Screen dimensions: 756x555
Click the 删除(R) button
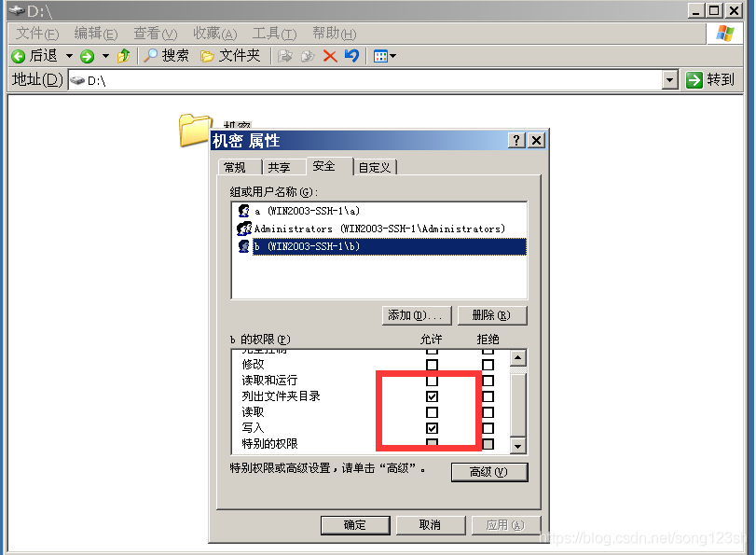tap(492, 315)
